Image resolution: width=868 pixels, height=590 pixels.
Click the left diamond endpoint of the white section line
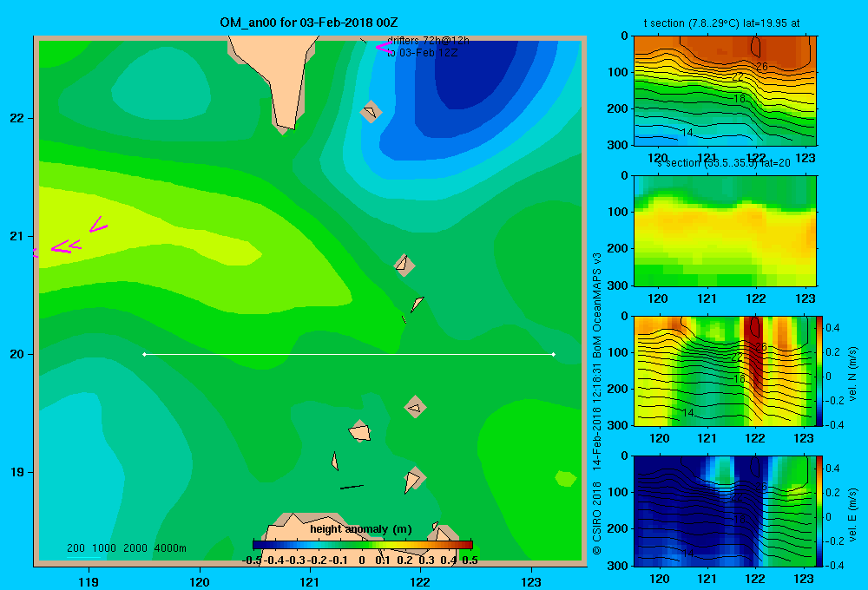144,354
